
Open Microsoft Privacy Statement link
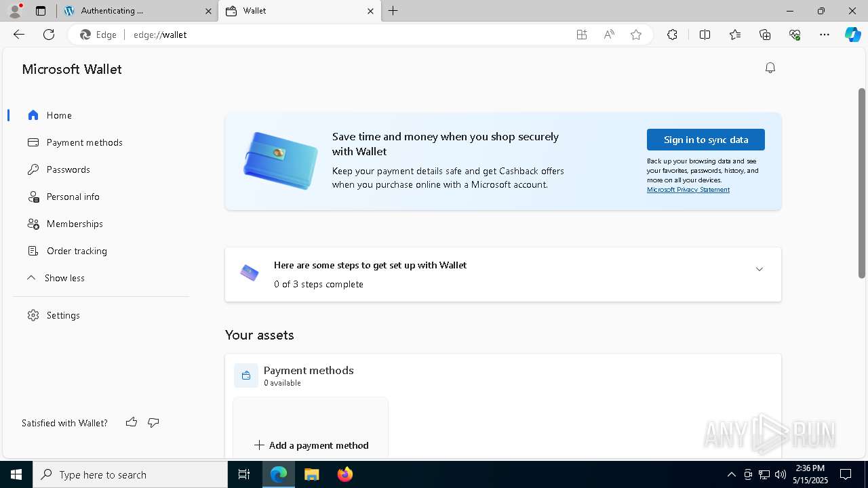click(688, 190)
